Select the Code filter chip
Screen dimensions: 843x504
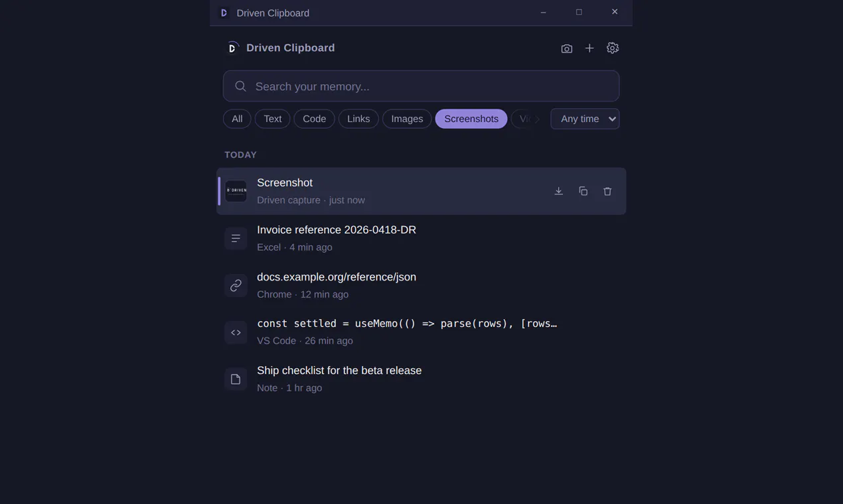314,119
